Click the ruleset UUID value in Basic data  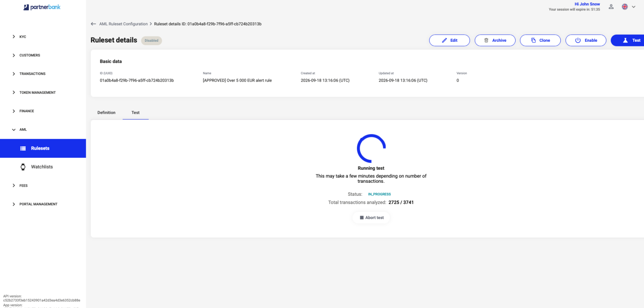tap(137, 80)
